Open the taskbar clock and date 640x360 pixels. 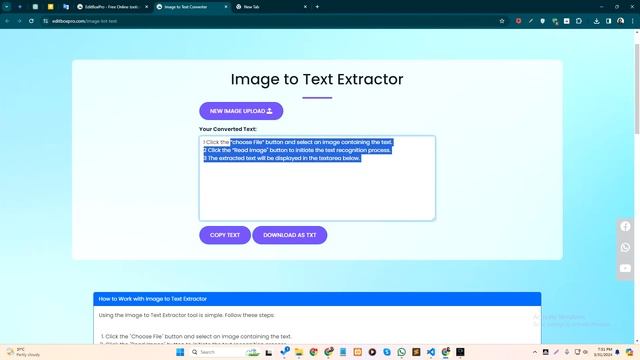pos(604,352)
